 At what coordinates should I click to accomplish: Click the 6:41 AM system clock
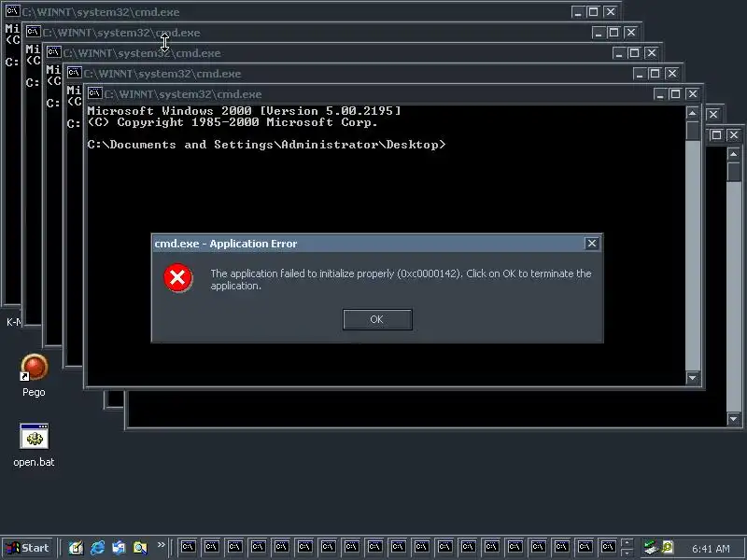(x=711, y=549)
